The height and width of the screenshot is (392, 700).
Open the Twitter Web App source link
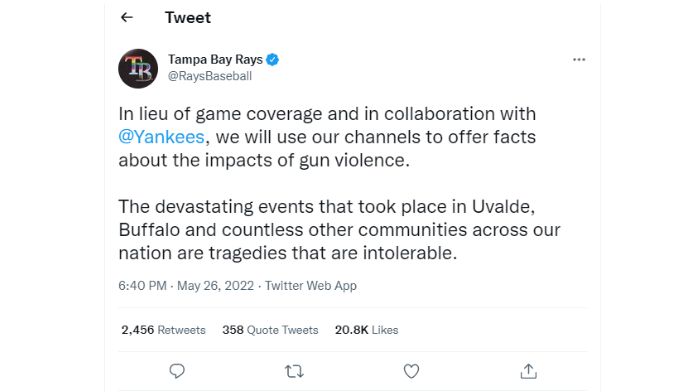[311, 285]
